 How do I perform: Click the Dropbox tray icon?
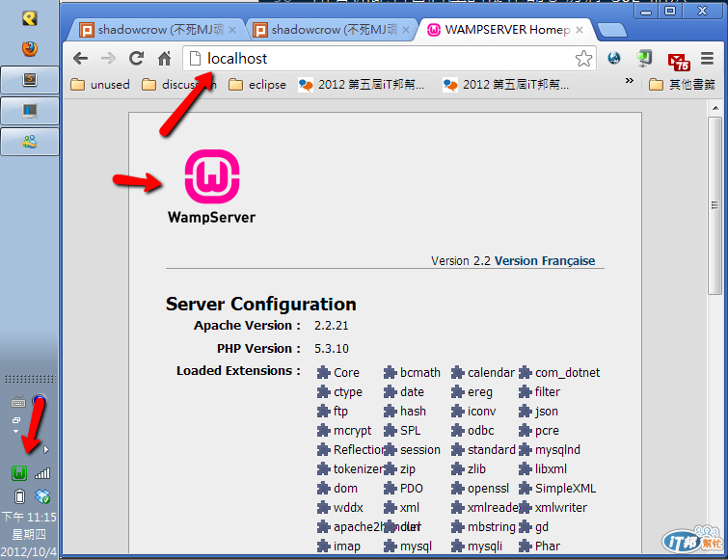(x=42, y=496)
